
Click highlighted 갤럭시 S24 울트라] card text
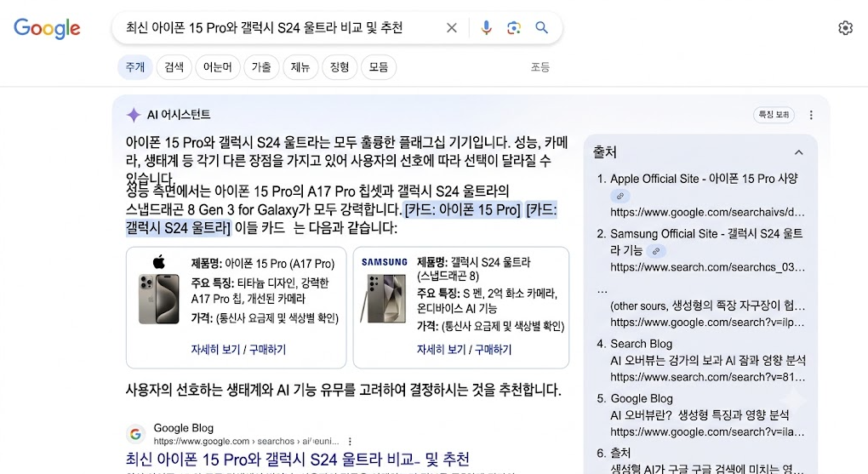[178, 227]
